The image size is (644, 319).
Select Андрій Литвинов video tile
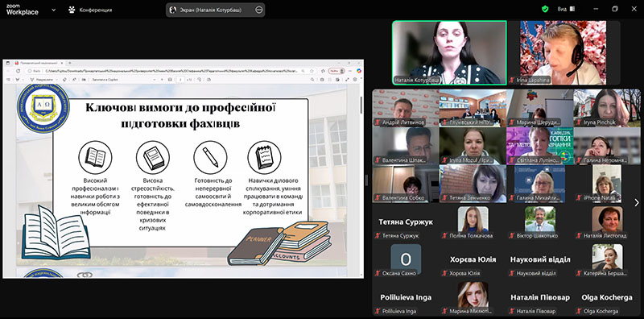tap(406, 108)
